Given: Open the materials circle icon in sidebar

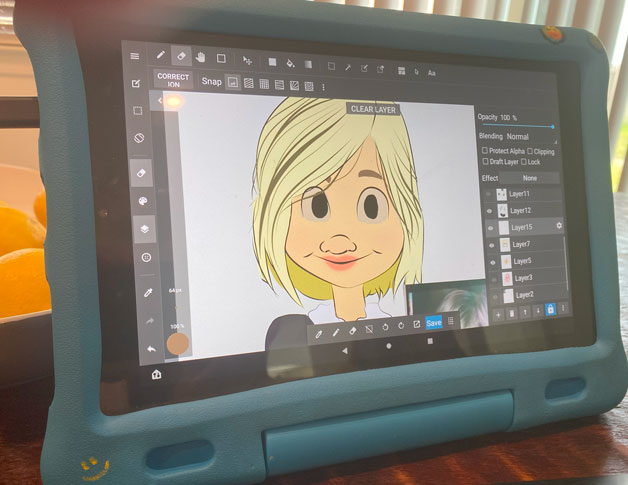Looking at the screenshot, I should (146, 258).
